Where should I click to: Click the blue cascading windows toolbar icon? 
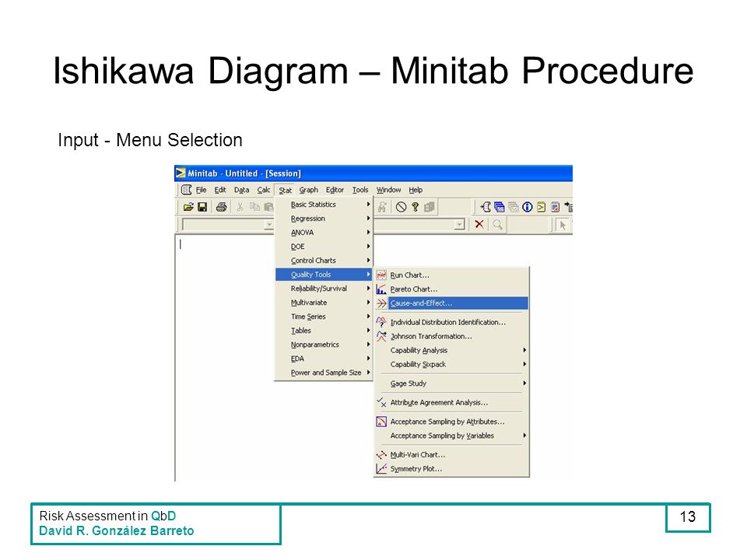500,207
